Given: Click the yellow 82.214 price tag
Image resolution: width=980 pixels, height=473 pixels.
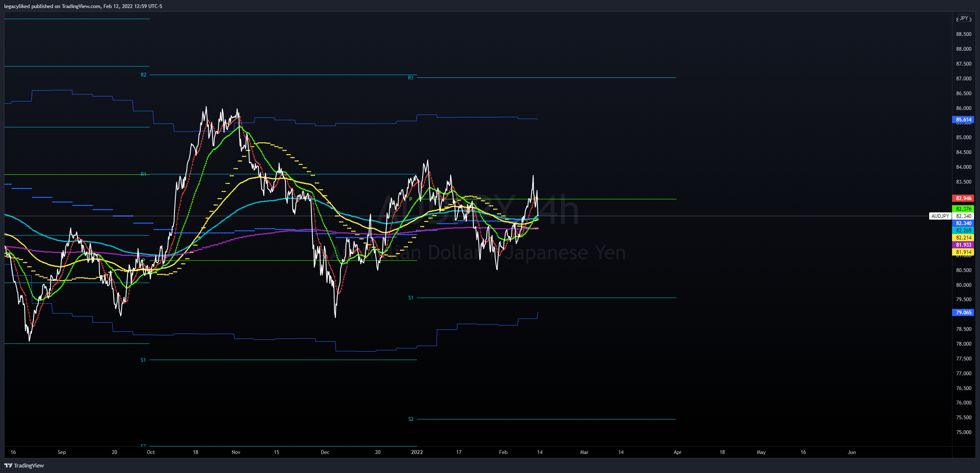Looking at the screenshot, I should (963, 238).
